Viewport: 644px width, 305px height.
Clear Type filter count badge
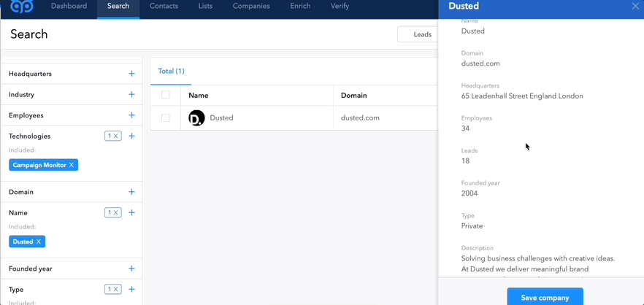113,290
